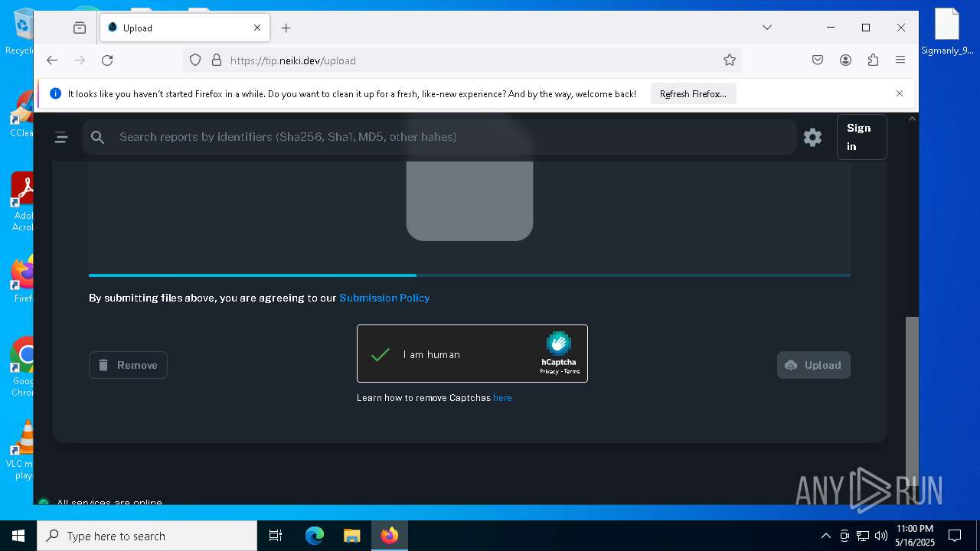Viewport: 980px width, 551px height.
Task: Click the notification info icon
Action: click(55, 93)
